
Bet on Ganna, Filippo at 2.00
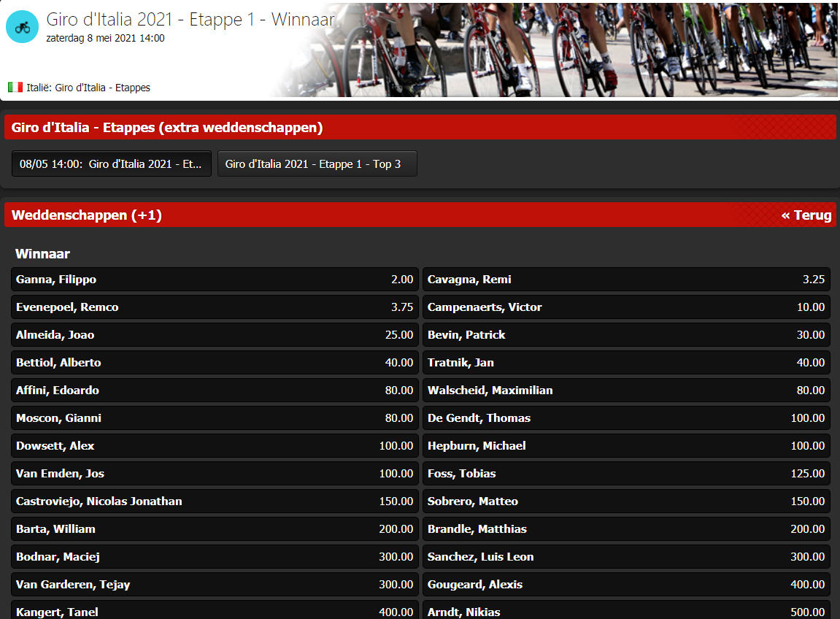tap(215, 280)
